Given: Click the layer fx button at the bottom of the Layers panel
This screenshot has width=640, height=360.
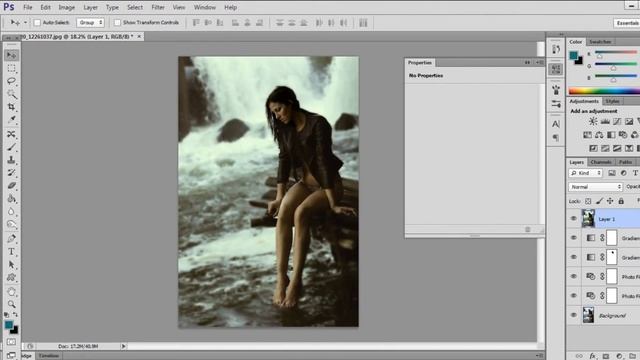Looking at the screenshot, I should point(592,356).
